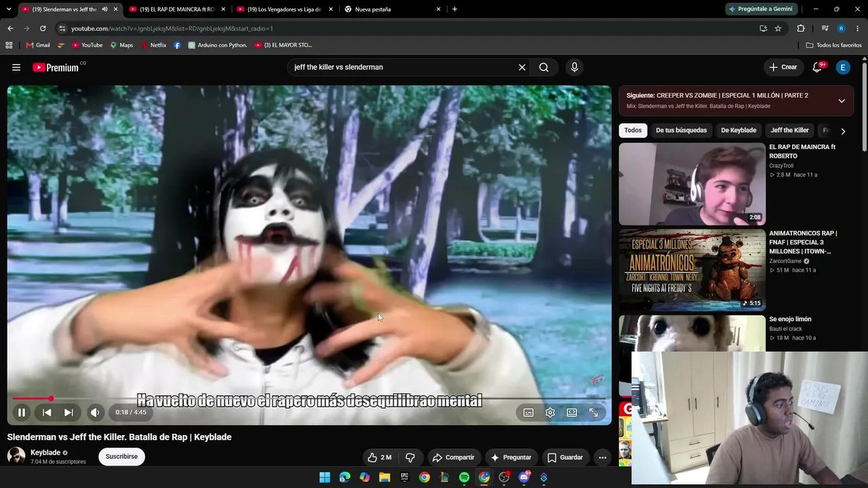The image size is (868, 488).
Task: Open Chrome profile avatar
Action: pos(841,28)
